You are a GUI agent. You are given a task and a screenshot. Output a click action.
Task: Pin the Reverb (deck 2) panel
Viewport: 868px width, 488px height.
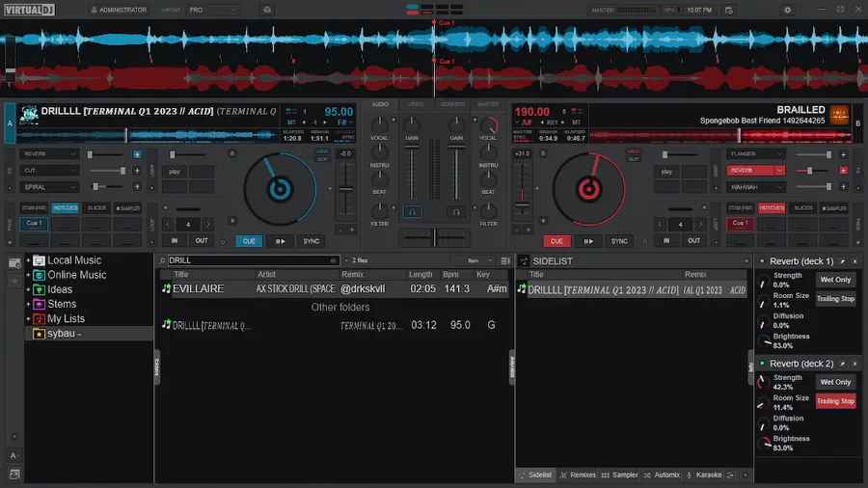pos(843,364)
